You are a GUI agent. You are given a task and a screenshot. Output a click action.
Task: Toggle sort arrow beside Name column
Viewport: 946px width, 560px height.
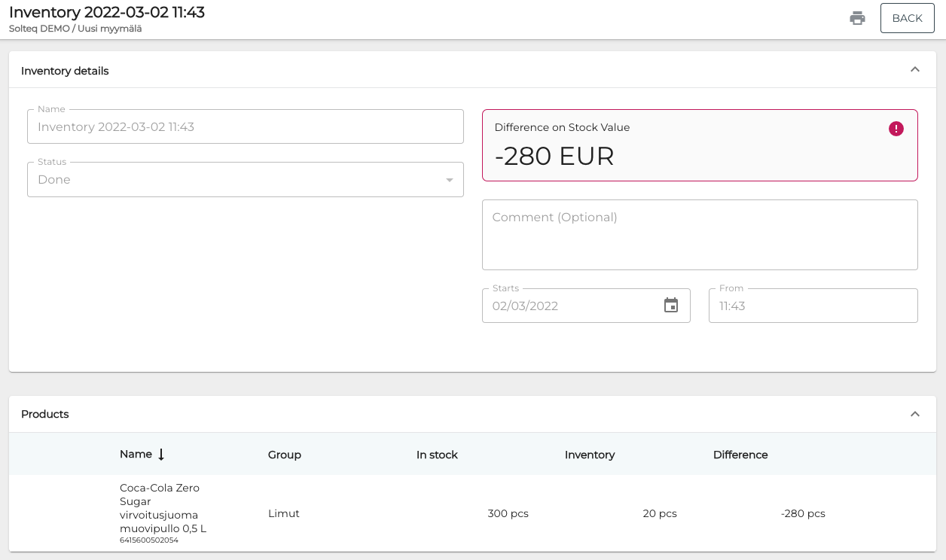coord(161,455)
